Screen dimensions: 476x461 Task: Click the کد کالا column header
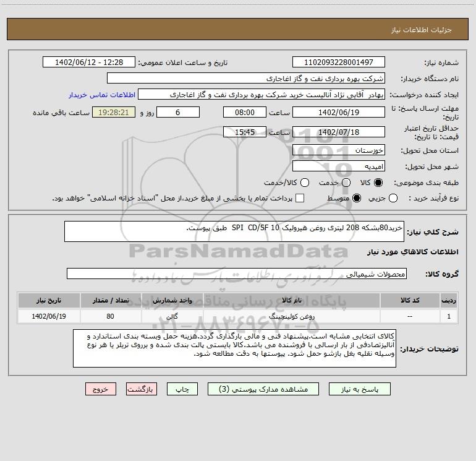410,300
